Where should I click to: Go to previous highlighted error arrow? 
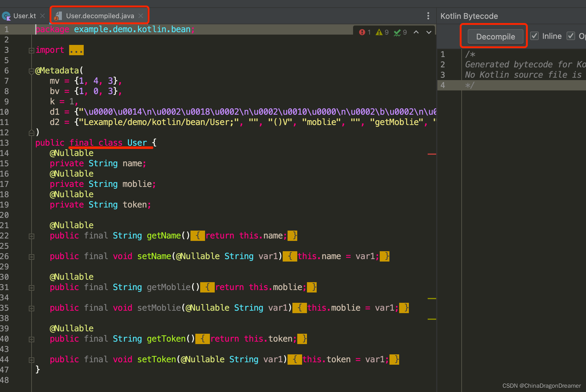coord(416,32)
